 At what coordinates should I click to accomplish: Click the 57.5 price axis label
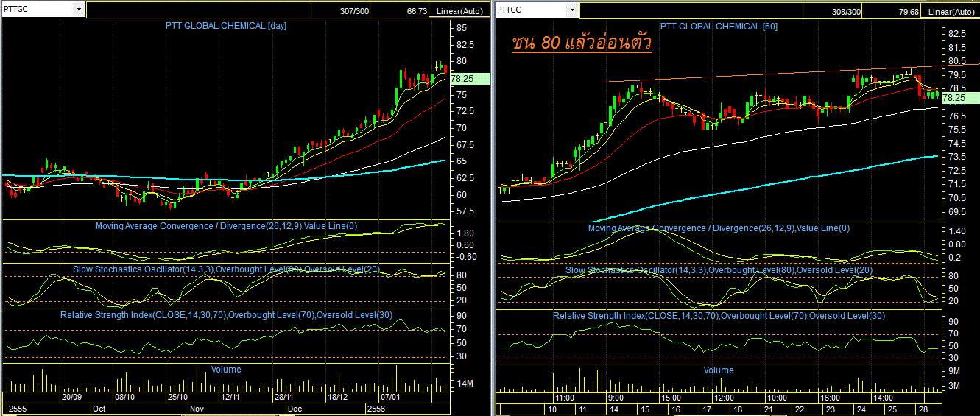click(465, 212)
